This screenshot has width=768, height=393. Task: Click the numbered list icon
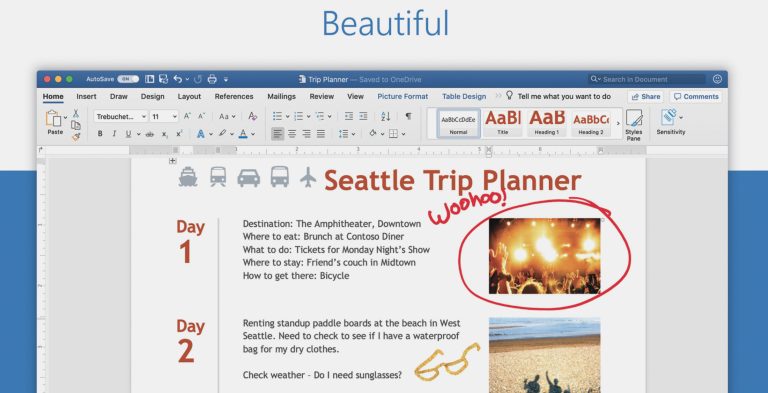click(298, 116)
